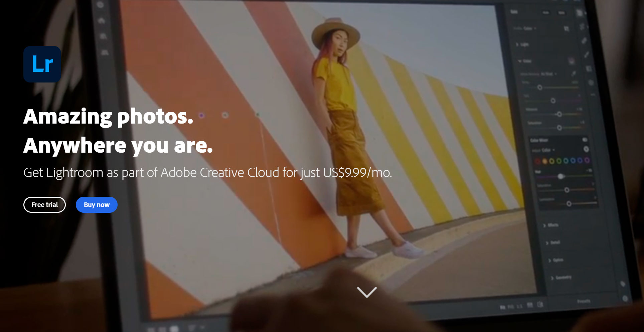Pick the White Balance eyedropper tool
Image resolution: width=644 pixels, height=332 pixels.
574,73
